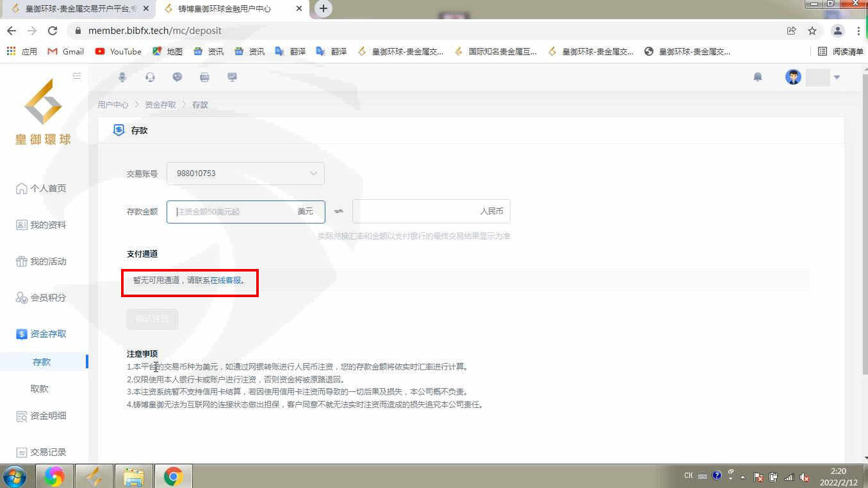Click the 支付通道 heading

[142, 254]
